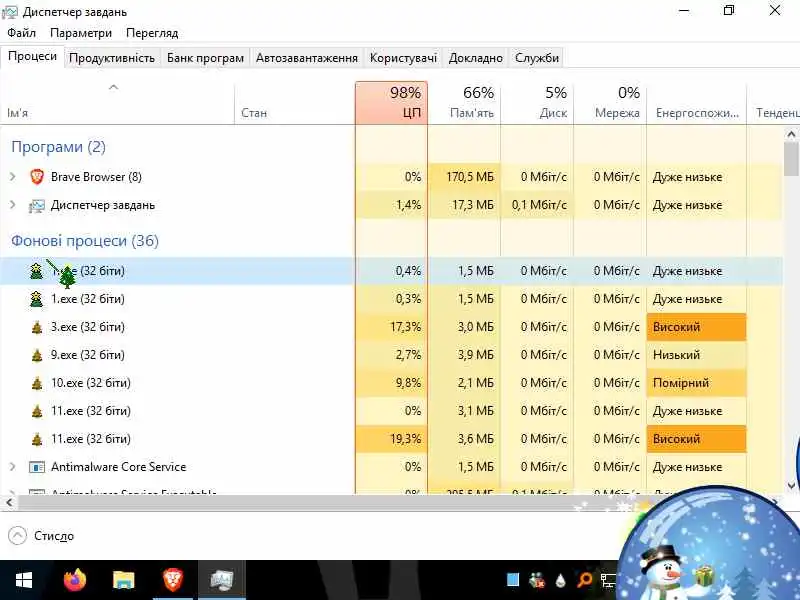Open the Перегляд menu

pyautogui.click(x=152, y=33)
